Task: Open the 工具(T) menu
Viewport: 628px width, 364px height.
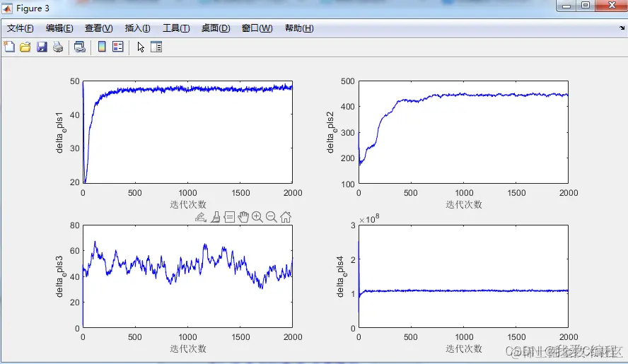Action: (x=176, y=28)
